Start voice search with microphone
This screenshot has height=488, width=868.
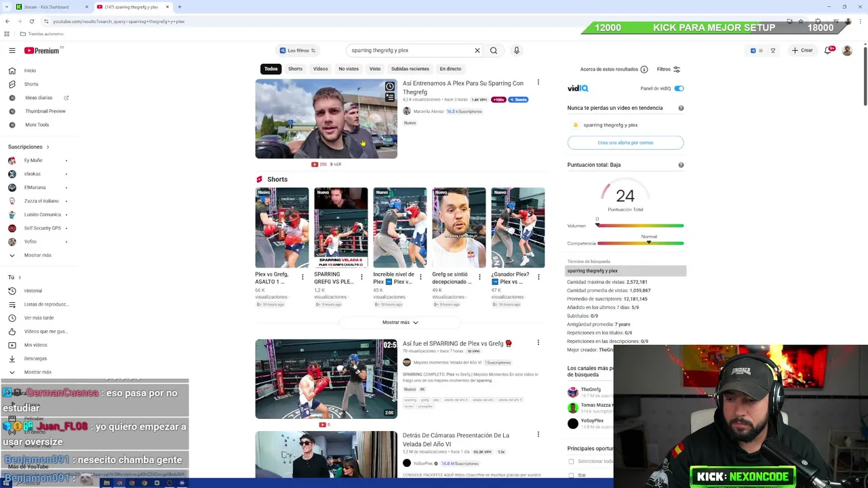[x=516, y=50]
